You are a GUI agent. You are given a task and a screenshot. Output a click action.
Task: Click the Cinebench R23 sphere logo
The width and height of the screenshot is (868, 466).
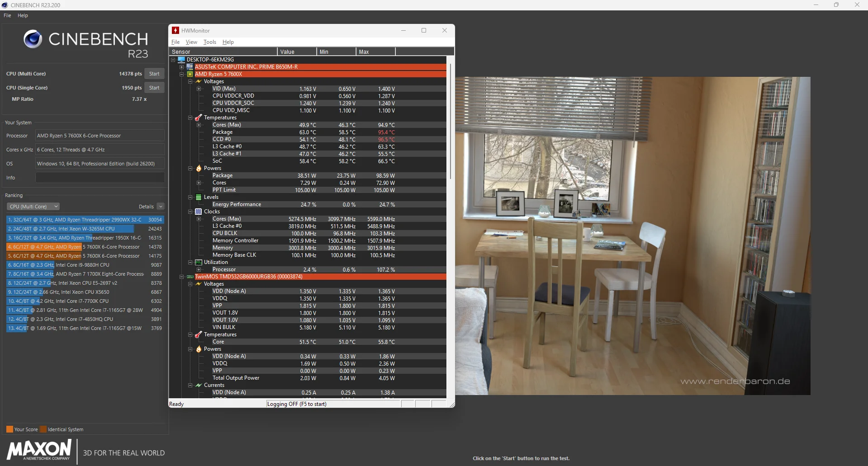(33, 39)
